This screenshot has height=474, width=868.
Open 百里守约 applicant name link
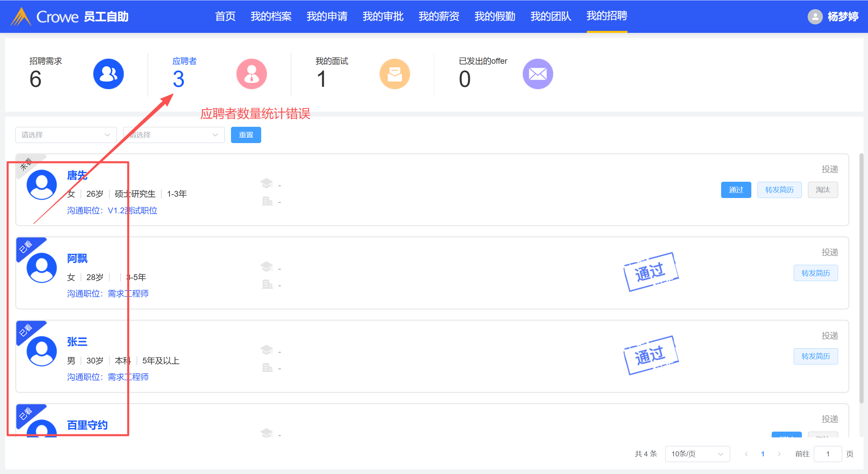point(87,425)
